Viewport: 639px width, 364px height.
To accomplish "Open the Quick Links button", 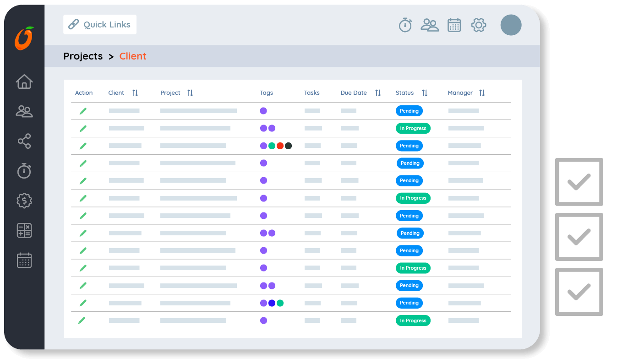I will coord(100,25).
